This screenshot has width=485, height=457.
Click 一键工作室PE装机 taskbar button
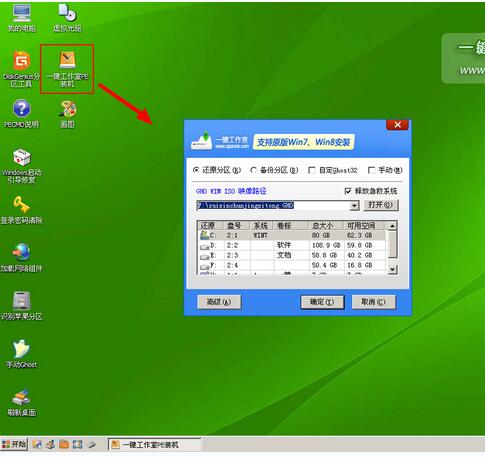click(x=155, y=444)
